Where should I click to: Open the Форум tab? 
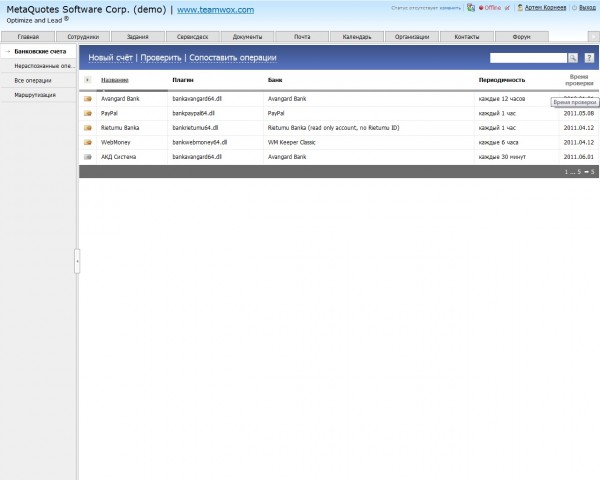(522, 37)
